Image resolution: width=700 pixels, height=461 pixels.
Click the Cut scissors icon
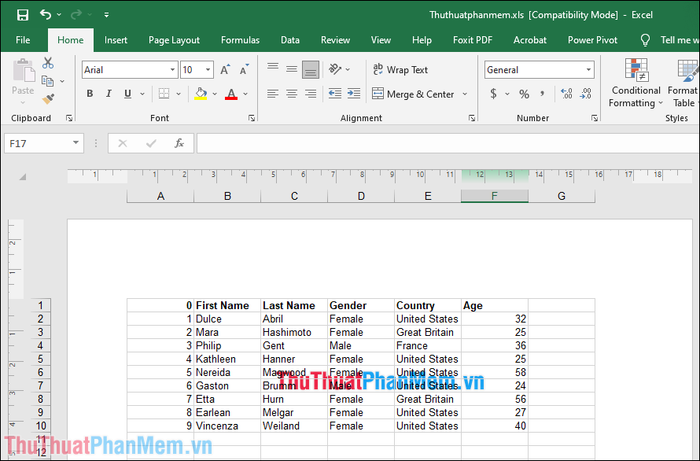(48, 63)
